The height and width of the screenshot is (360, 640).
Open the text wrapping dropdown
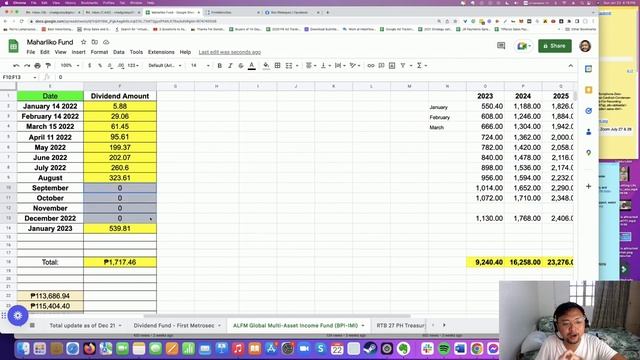tap(340, 66)
